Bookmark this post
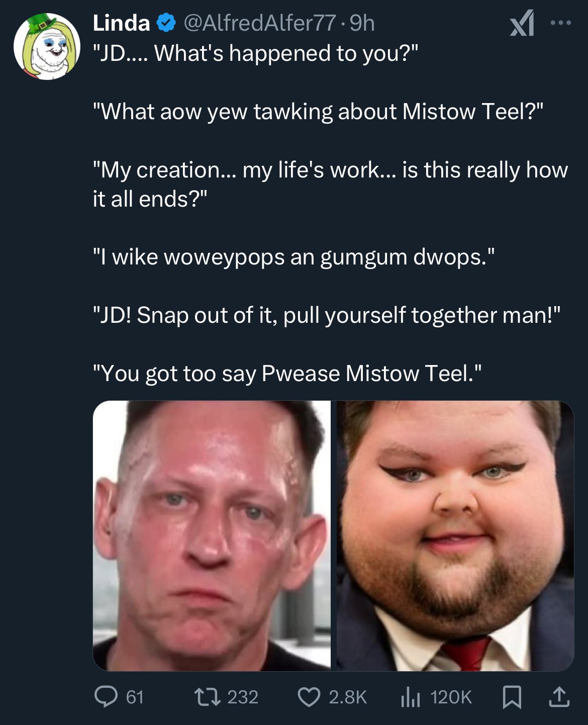 click(512, 697)
